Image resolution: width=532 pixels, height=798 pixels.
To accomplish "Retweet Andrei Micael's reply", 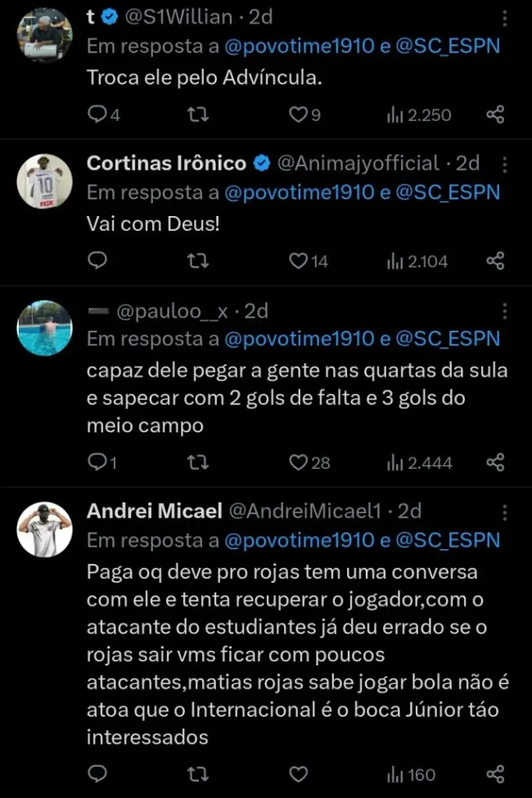I will tap(196, 773).
